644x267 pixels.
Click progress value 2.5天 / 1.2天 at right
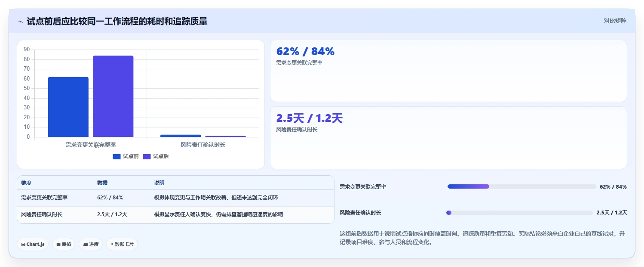[612, 213]
